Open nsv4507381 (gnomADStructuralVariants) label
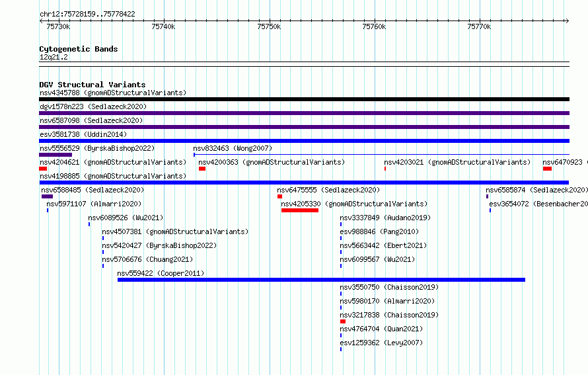 point(175,231)
